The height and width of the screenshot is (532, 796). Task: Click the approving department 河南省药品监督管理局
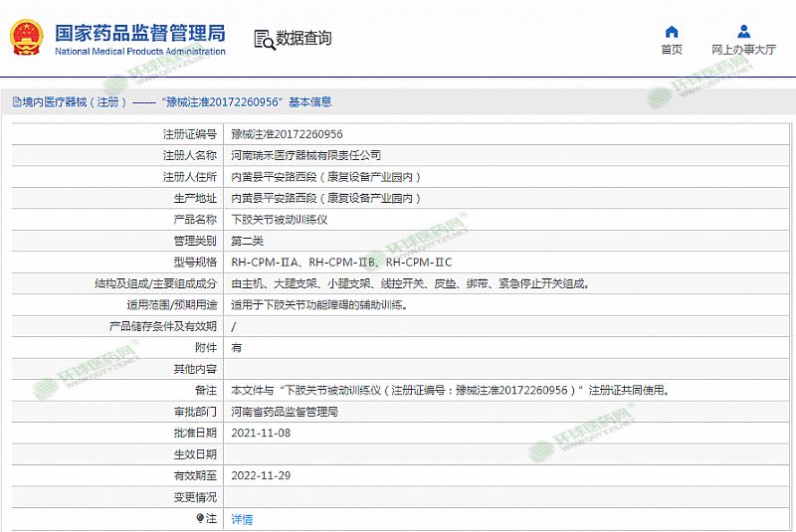284,412
